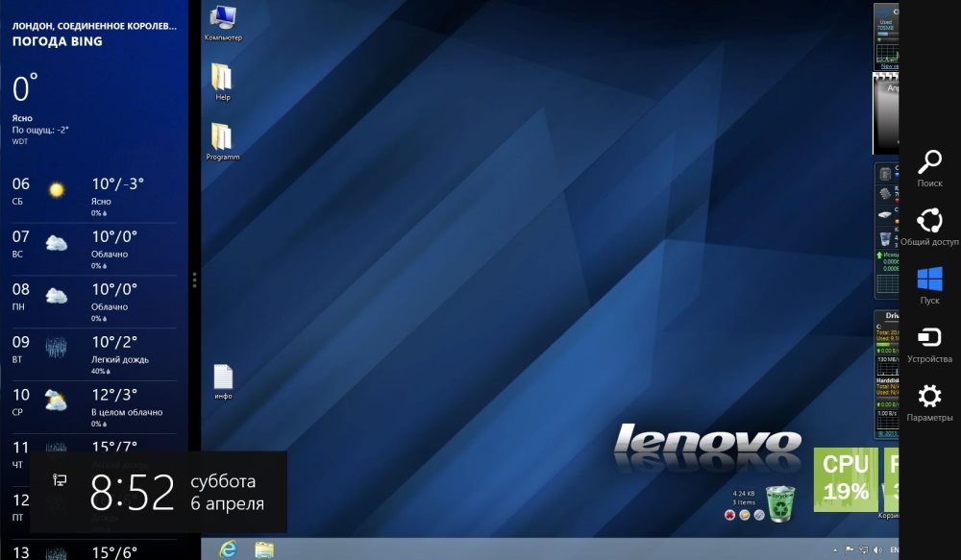This screenshot has width=961, height=560.
Task: Open the Help folder on desktop
Action: [x=222, y=79]
